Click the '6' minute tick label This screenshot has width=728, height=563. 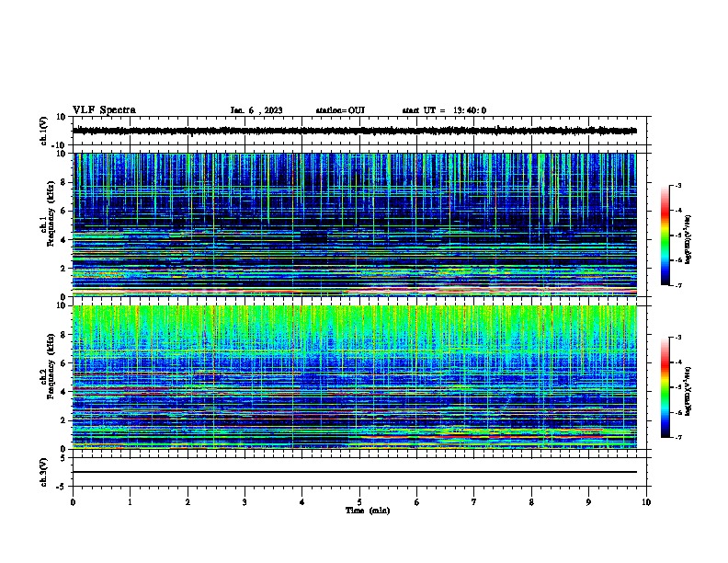[417, 502]
